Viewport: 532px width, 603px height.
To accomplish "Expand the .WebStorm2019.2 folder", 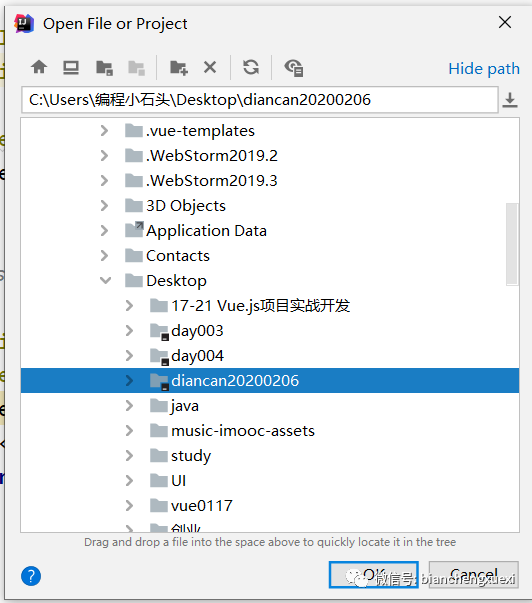I will (x=104, y=156).
